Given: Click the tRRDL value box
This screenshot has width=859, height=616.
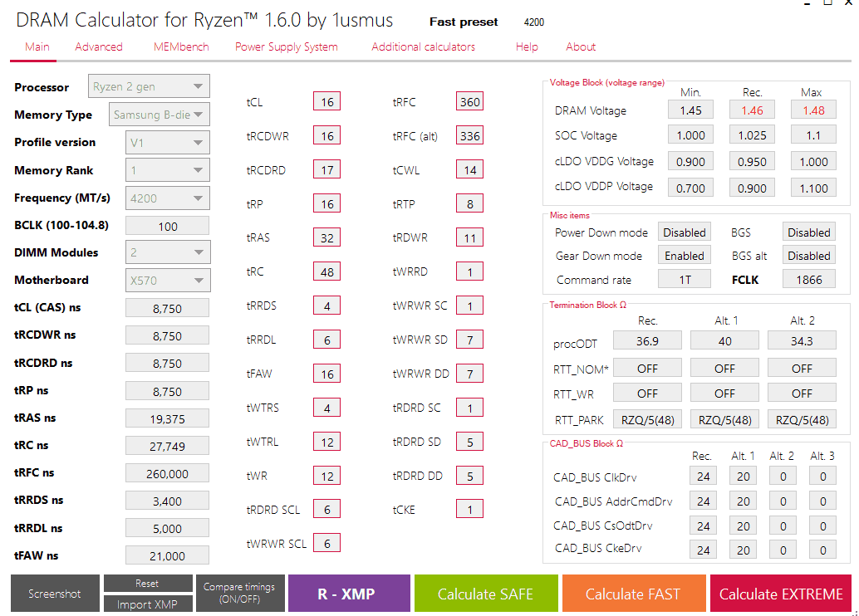Looking at the screenshot, I should [x=327, y=340].
